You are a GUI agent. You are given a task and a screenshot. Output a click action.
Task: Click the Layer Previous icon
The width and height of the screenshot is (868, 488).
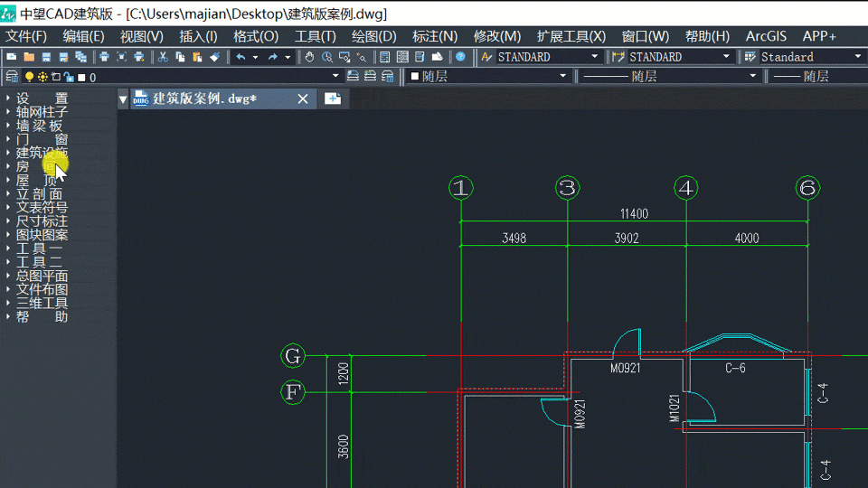click(x=371, y=76)
